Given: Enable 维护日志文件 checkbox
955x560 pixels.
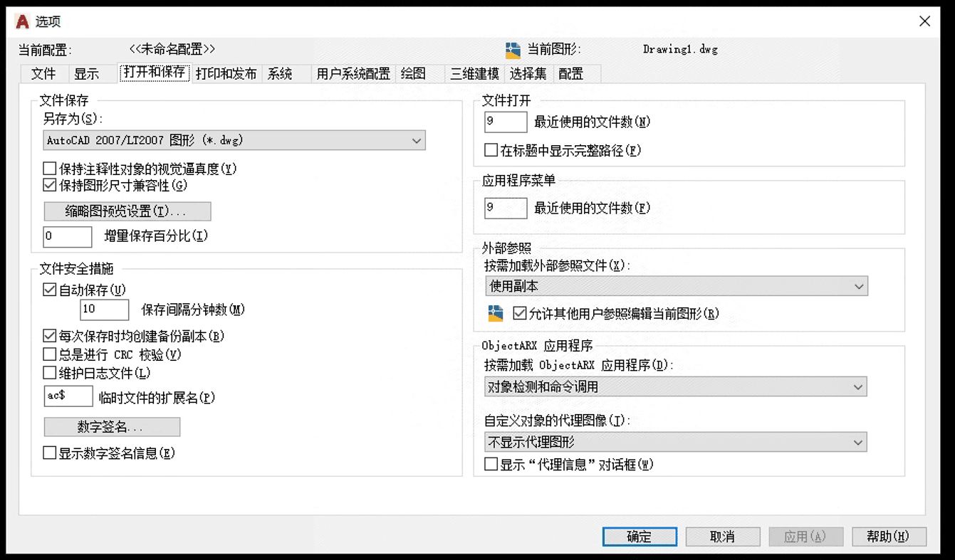Looking at the screenshot, I should click(50, 372).
